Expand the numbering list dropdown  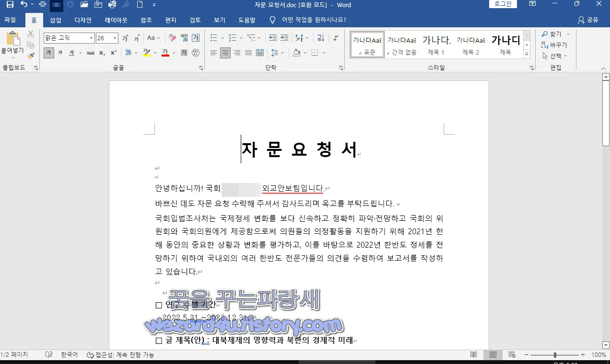pos(241,38)
